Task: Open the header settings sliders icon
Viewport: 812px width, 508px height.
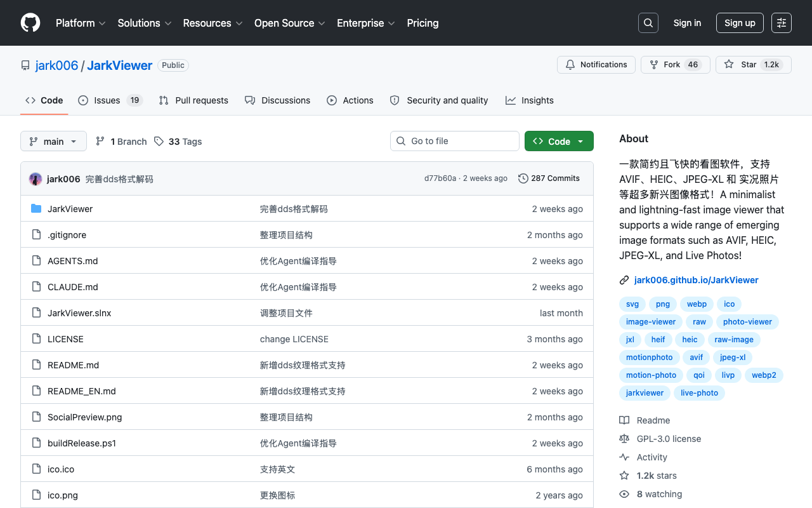Action: tap(782, 23)
